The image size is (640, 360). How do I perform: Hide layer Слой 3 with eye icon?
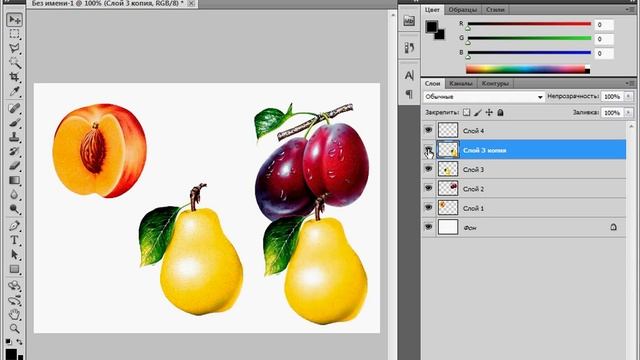428,169
